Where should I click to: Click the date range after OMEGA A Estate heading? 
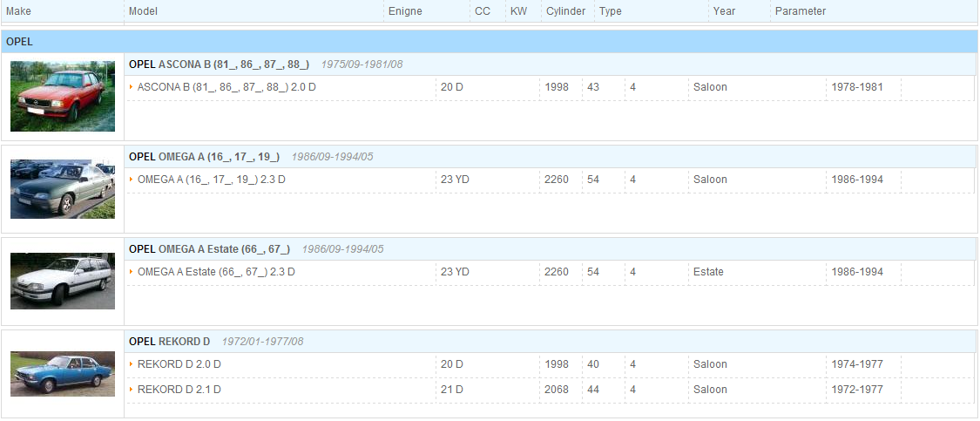point(342,249)
